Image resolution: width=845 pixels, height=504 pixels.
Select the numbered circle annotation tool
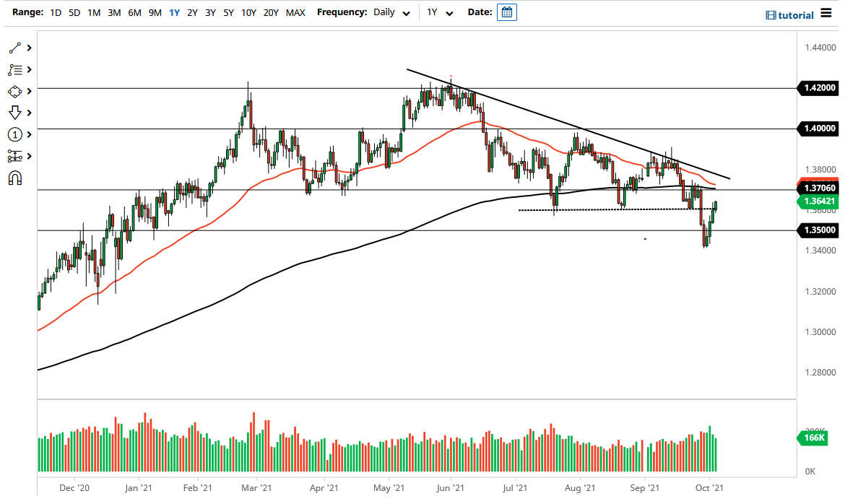14,134
